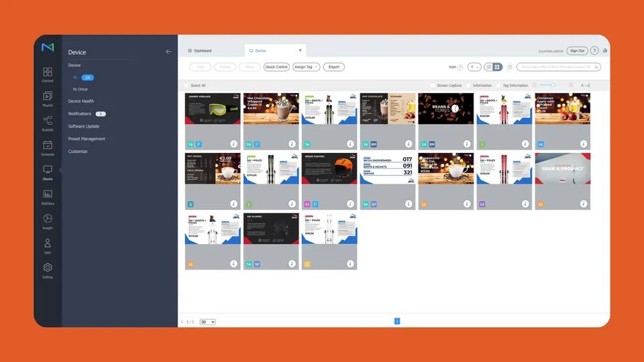The image size is (644, 362).
Task: Open info on the Cinnamon Apple card
Action: pyautogui.click(x=584, y=143)
